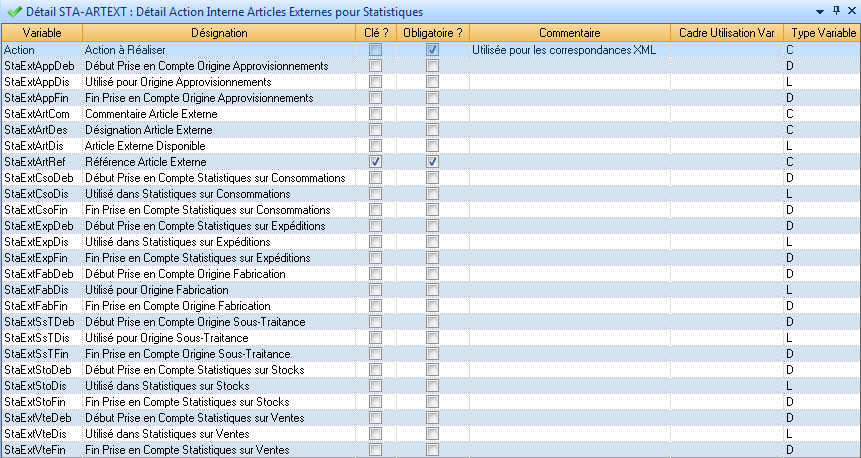861x458 pixels.
Task: Close the Détail STA-ARTEXT panel
Action: tap(851, 11)
